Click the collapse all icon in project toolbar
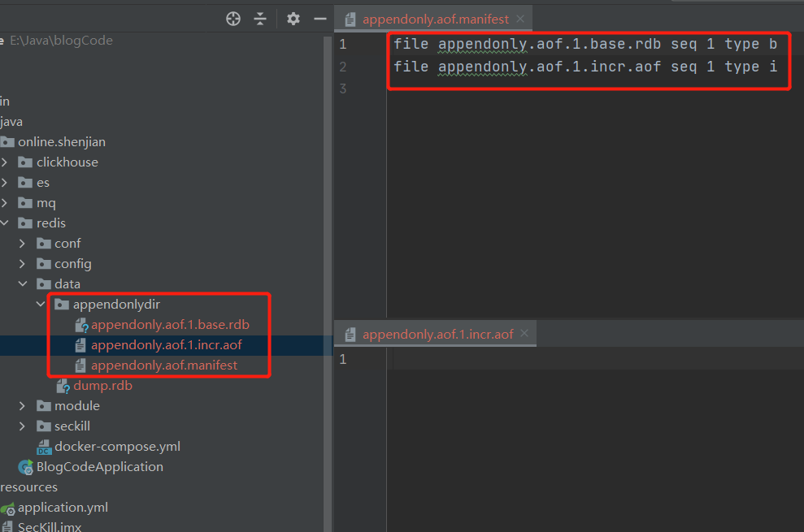804x532 pixels. (260, 19)
